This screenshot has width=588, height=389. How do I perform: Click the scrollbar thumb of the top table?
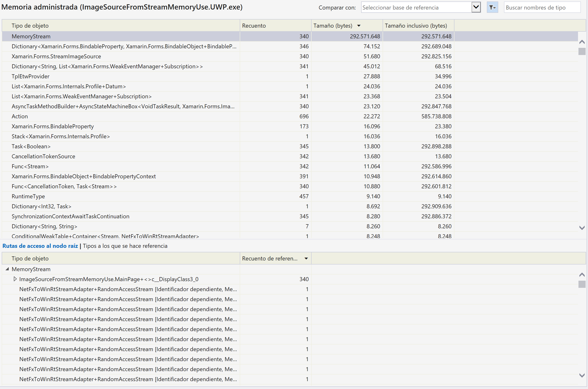point(582,52)
